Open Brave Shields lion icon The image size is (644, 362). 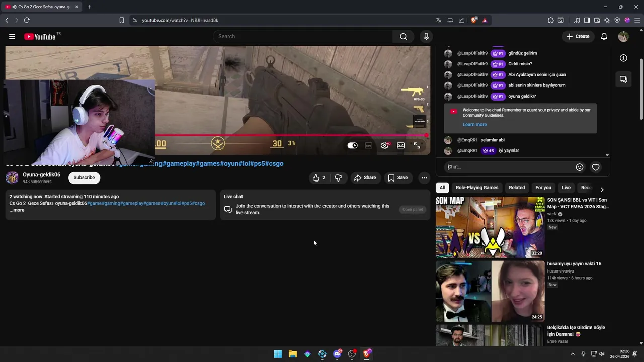click(x=474, y=20)
